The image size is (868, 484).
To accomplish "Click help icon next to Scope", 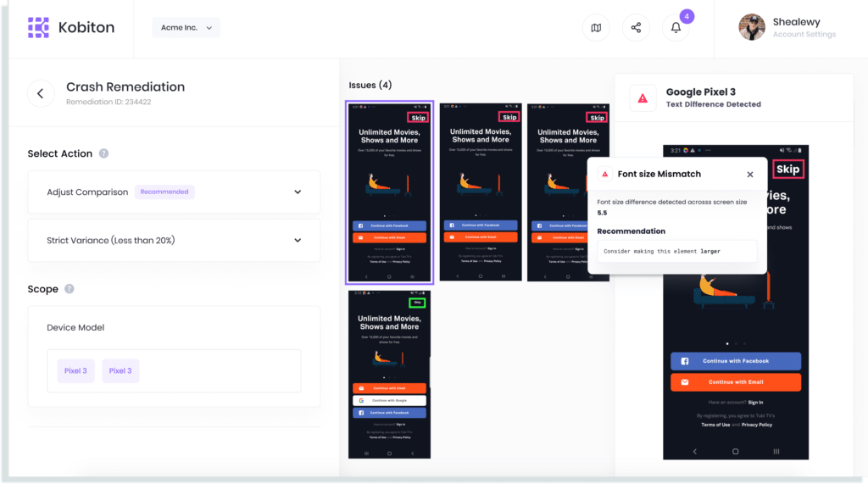I will tap(70, 289).
